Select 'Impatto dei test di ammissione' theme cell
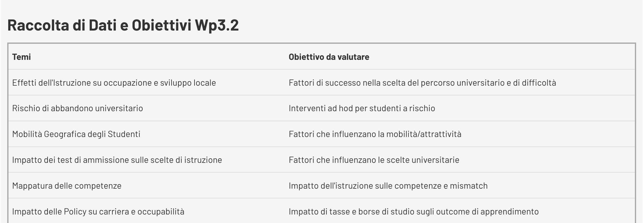Viewport: 644px width, 223px height. [x=117, y=160]
